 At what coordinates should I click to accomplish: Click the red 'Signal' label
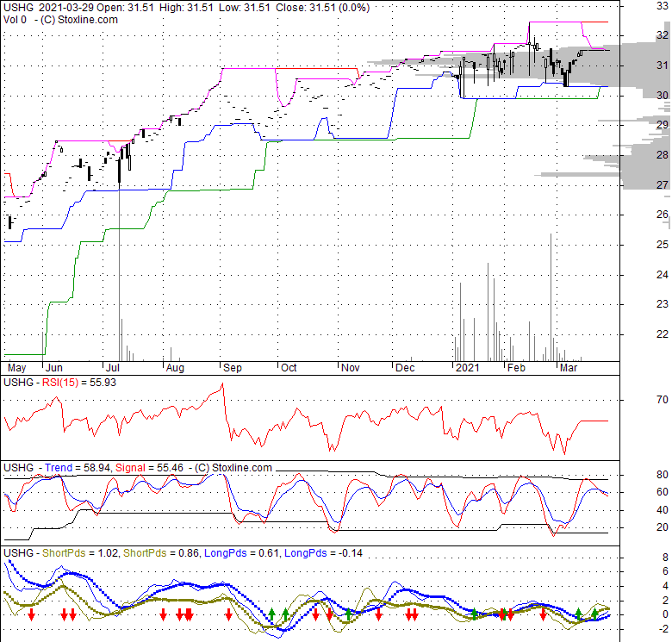coord(130,468)
